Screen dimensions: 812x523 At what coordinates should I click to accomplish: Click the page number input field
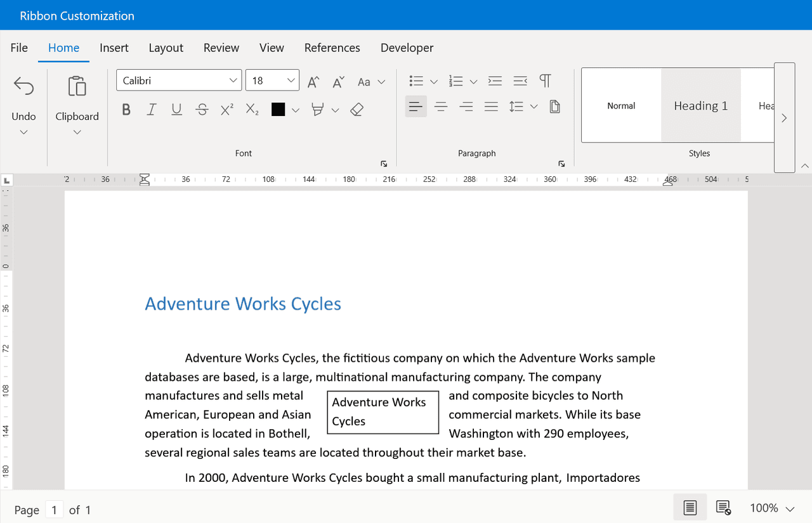coord(54,510)
